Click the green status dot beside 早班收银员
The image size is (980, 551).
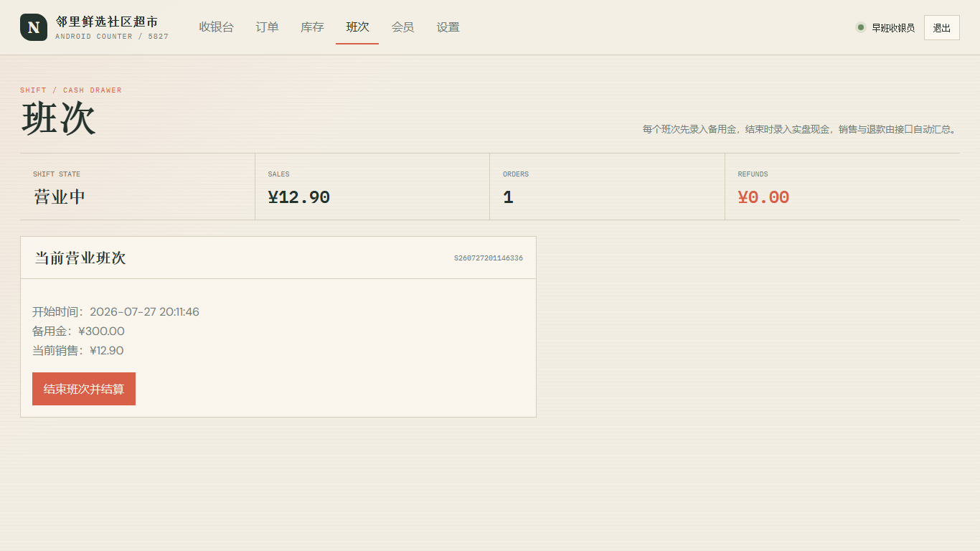click(861, 27)
